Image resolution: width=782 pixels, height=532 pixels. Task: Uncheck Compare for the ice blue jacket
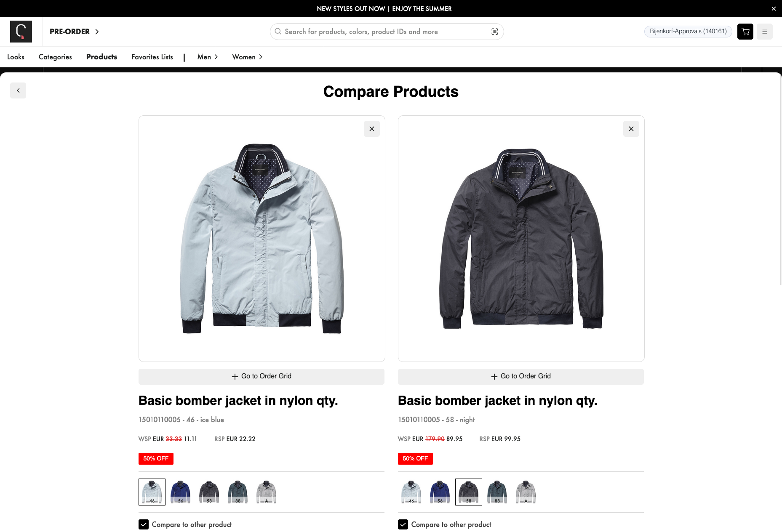144,524
